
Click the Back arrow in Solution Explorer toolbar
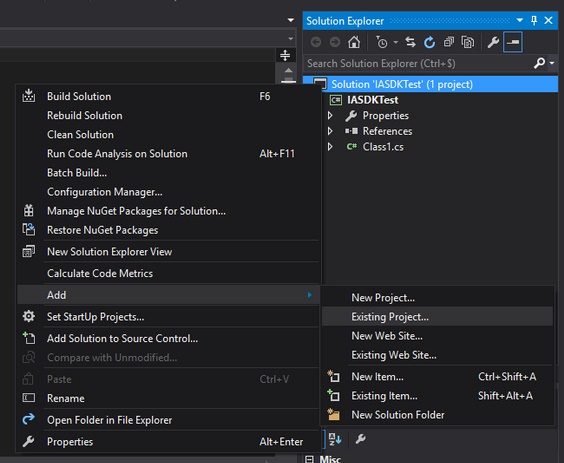[x=316, y=42]
